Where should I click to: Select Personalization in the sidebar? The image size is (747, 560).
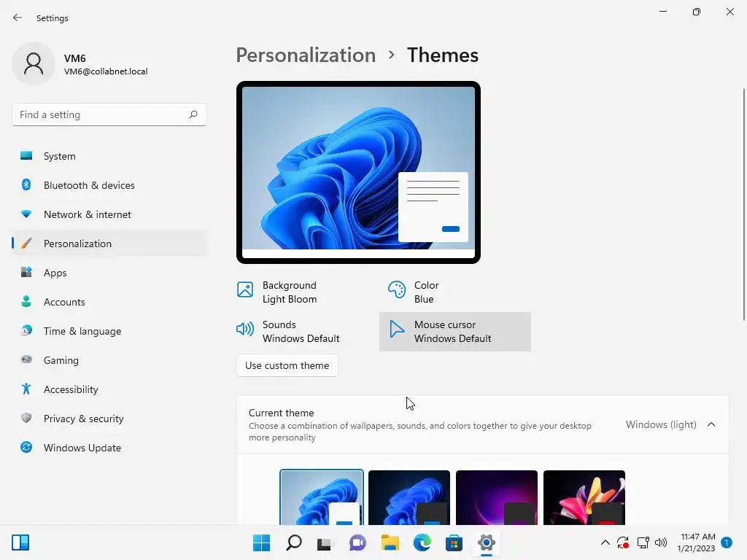pyautogui.click(x=109, y=244)
